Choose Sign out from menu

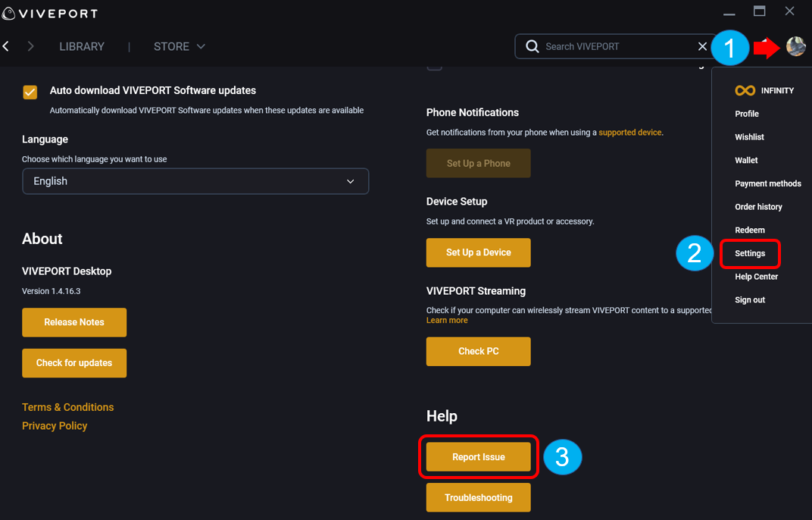(x=749, y=300)
